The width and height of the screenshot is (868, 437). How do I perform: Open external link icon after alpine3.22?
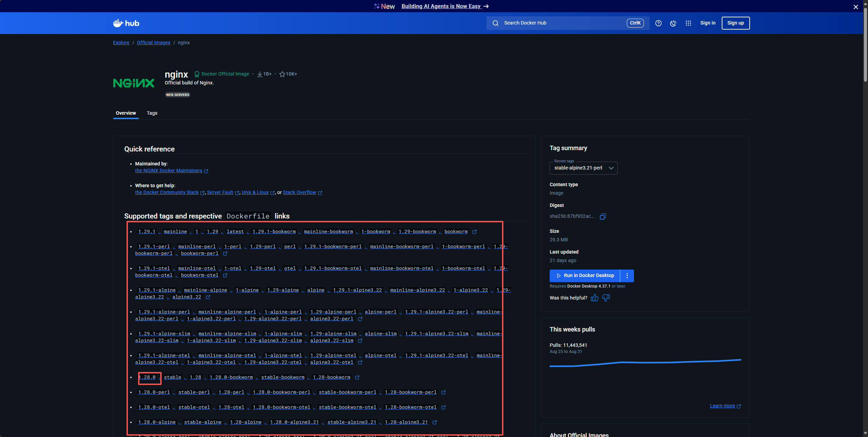208,297
